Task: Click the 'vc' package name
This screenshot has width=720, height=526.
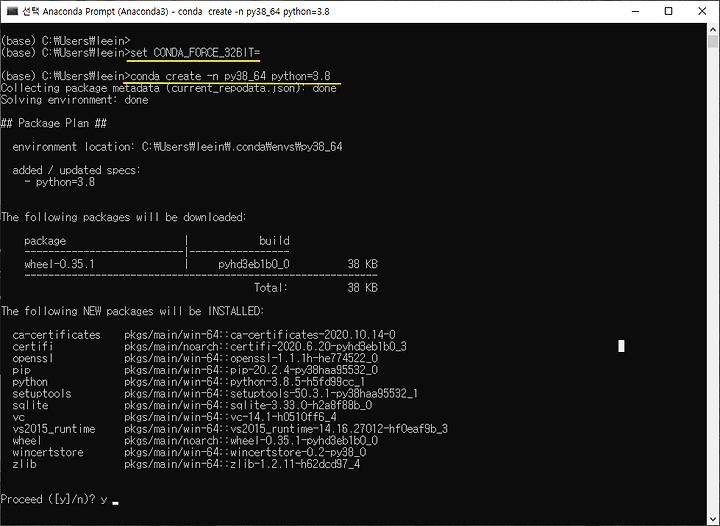Action: click(x=18, y=417)
